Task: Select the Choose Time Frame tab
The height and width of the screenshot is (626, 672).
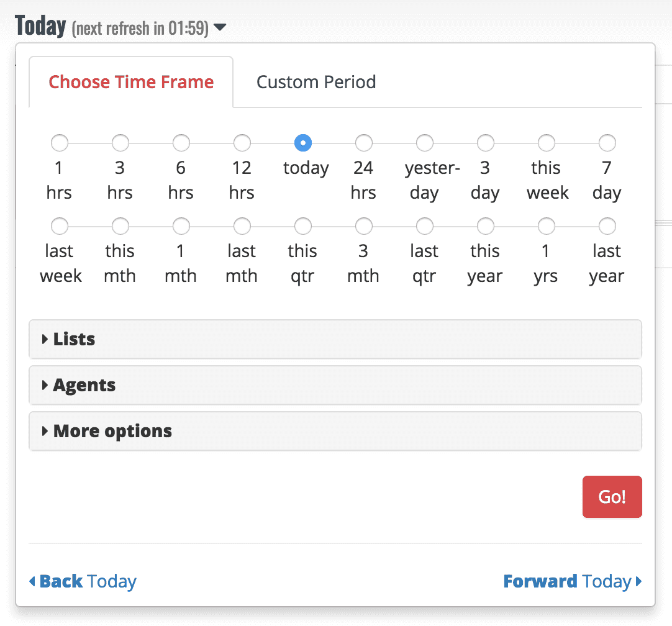Action: pos(131,82)
